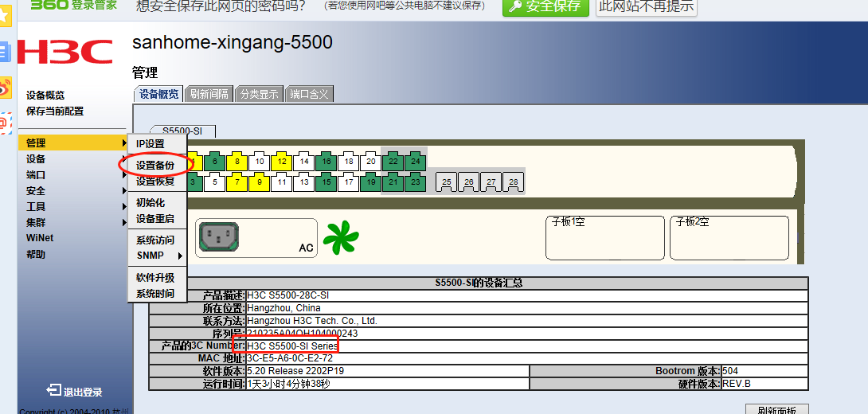Click 设备概览 in the left navigation
This screenshot has height=414, width=868.
[45, 96]
